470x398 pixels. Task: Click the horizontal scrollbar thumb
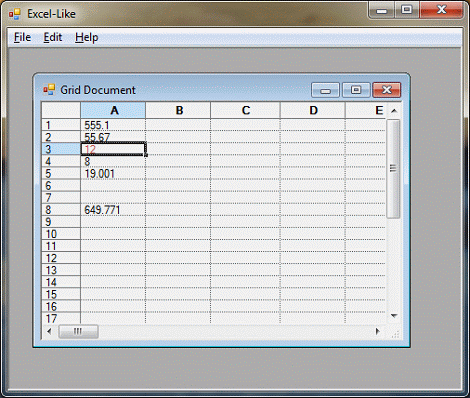pyautogui.click(x=78, y=331)
